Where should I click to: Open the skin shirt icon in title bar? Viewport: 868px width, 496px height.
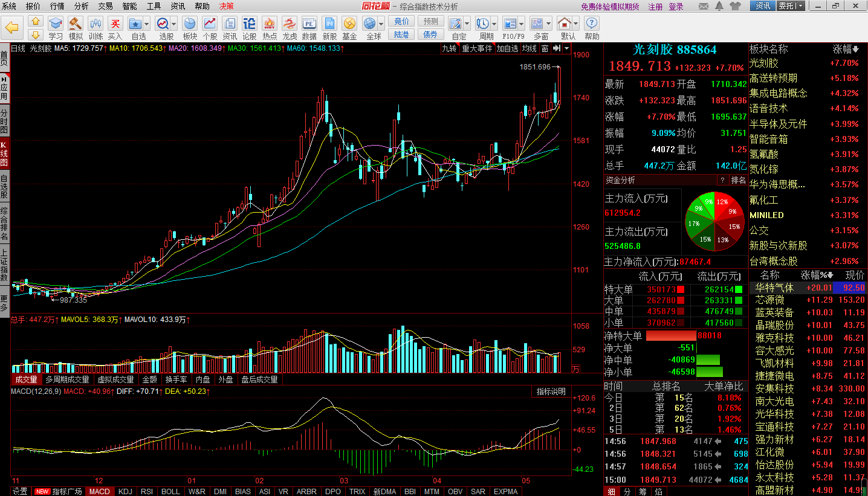(x=735, y=6)
